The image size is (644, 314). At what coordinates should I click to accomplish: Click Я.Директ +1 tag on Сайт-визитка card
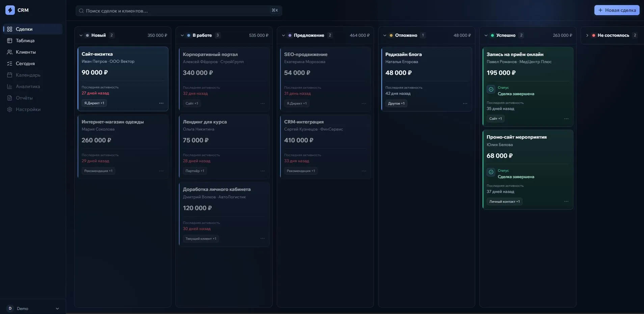point(94,103)
